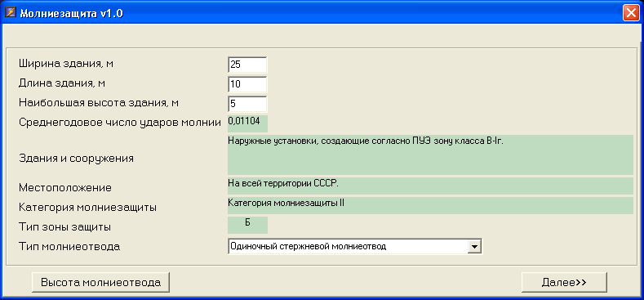Click the На всей территории СССР text
The width and height of the screenshot is (644, 300).
(283, 184)
